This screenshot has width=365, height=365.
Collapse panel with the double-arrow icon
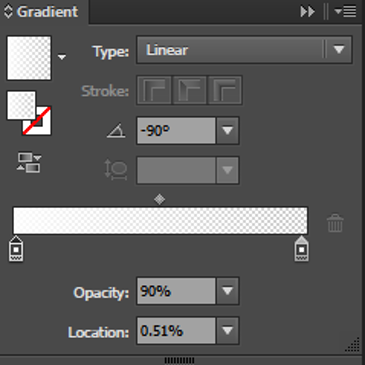[307, 12]
